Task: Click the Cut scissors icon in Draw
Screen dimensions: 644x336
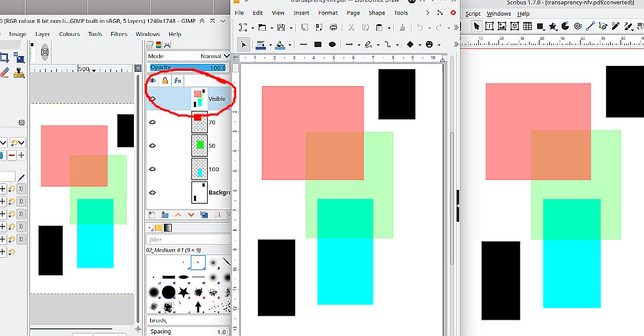Action: pyautogui.click(x=351, y=27)
